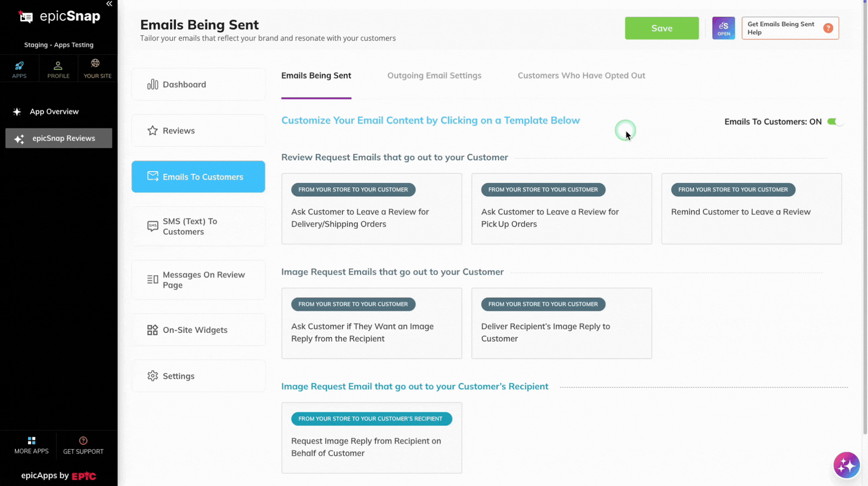Click the Settings gear icon
Image resolution: width=868 pixels, height=486 pixels.
(152, 376)
